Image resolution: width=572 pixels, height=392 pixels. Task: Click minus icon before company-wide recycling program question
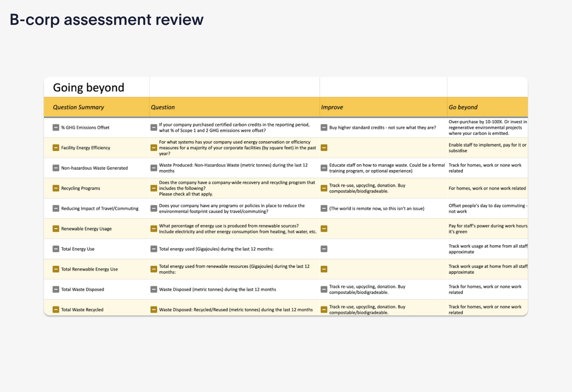(154, 188)
